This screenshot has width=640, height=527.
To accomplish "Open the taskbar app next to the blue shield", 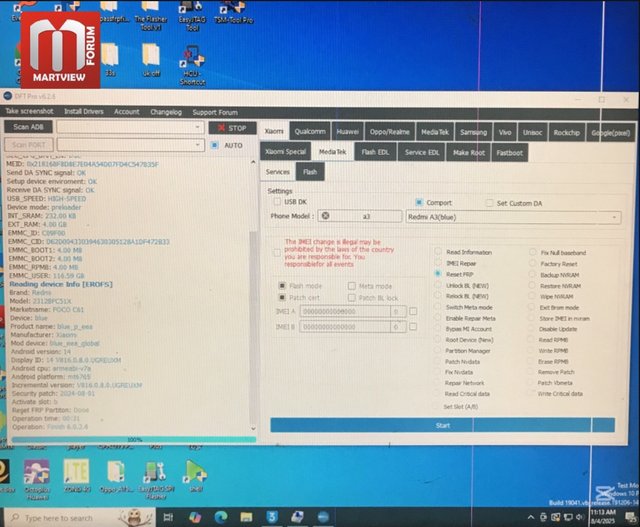I will pyautogui.click(x=297, y=517).
